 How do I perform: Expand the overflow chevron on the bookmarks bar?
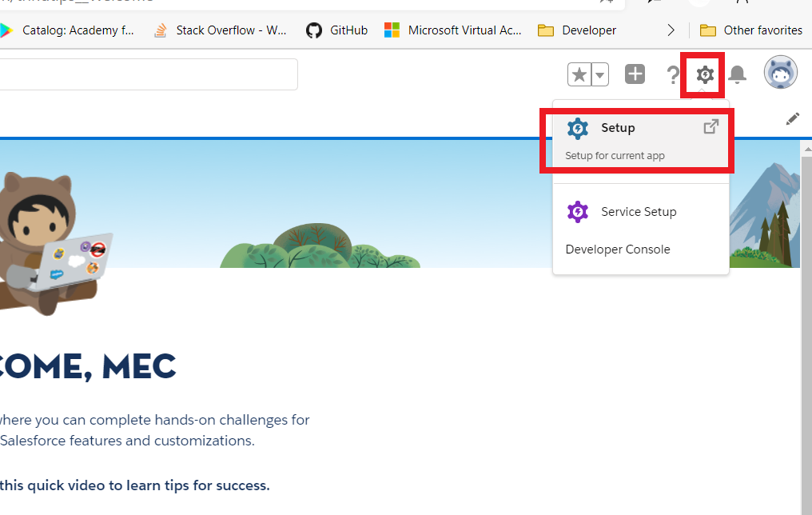672,30
